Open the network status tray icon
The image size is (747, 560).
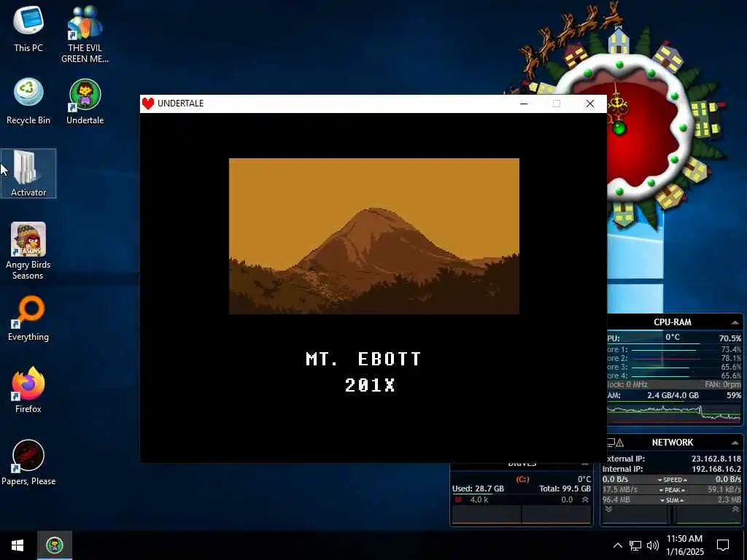(x=635, y=545)
